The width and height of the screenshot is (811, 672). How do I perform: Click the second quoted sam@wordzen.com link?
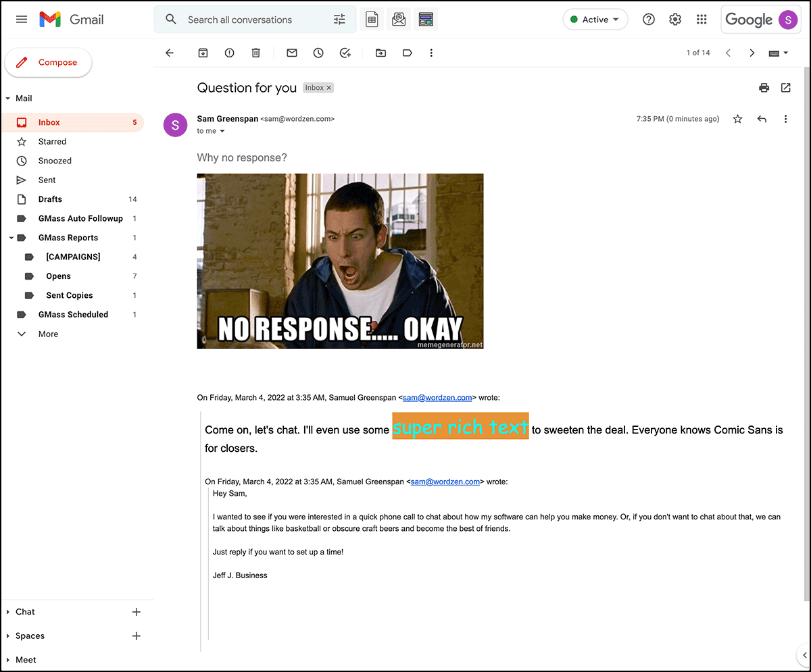(x=445, y=482)
